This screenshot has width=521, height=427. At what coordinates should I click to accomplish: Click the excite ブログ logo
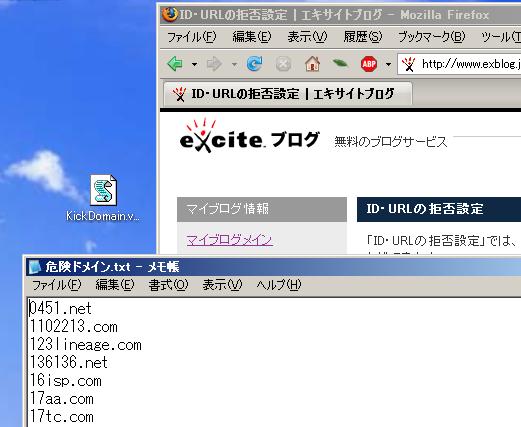tap(249, 136)
